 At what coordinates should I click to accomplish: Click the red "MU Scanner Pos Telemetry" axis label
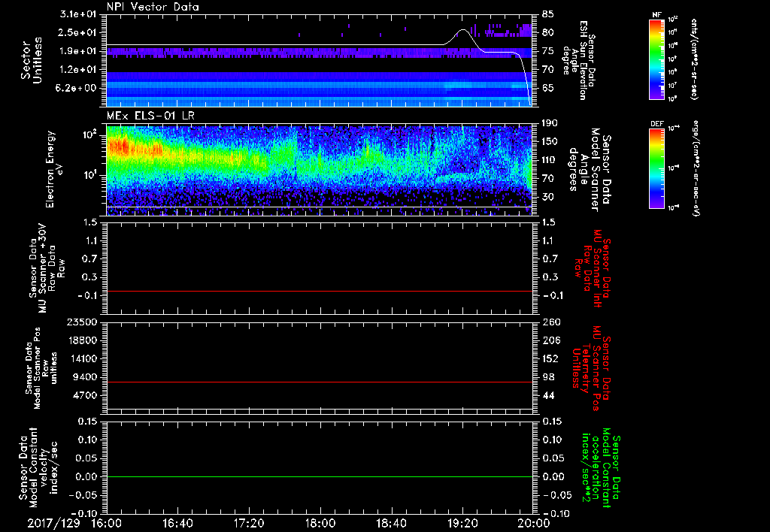591,368
